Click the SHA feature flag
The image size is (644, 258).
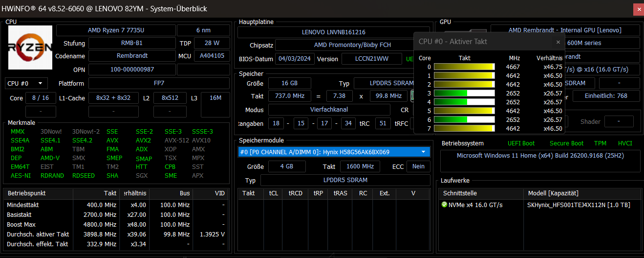(x=112, y=176)
